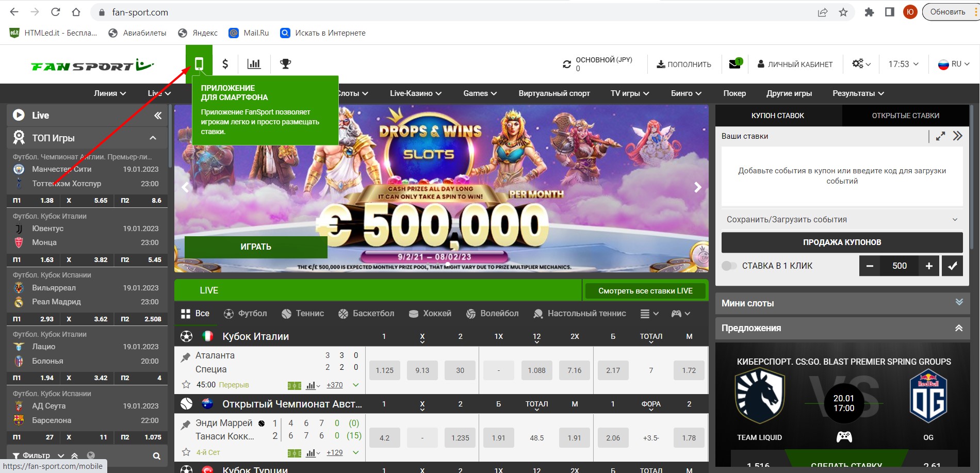Collapse the ТОП Игры section
The image size is (980, 473).
tap(153, 138)
